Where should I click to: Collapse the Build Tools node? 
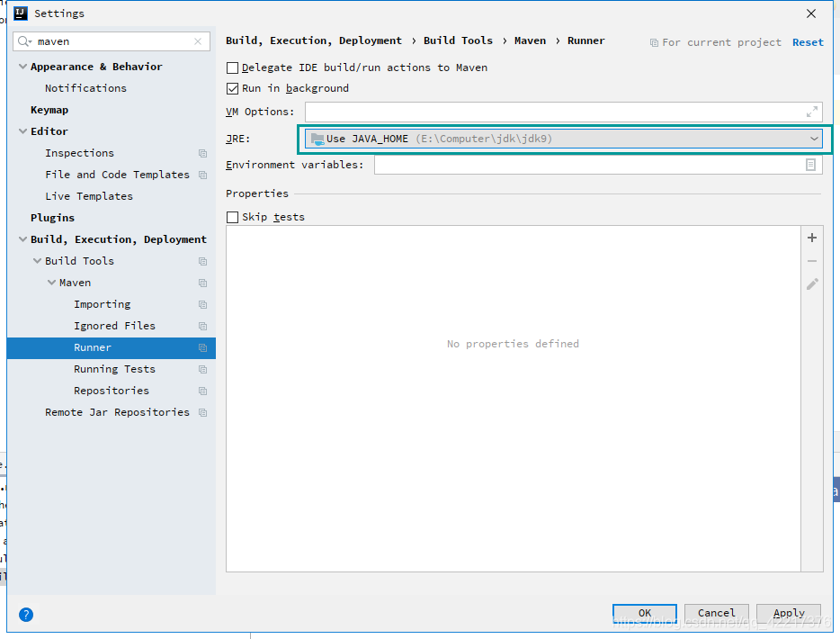[x=37, y=261]
